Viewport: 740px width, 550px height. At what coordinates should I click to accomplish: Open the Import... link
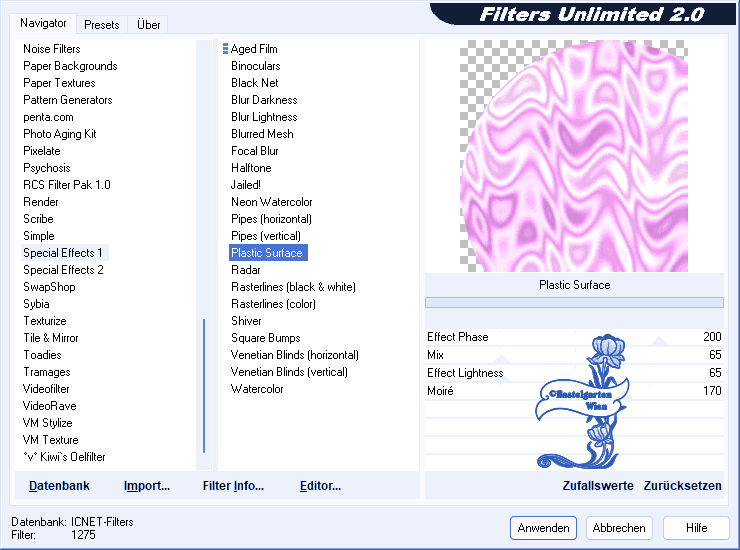(x=147, y=486)
